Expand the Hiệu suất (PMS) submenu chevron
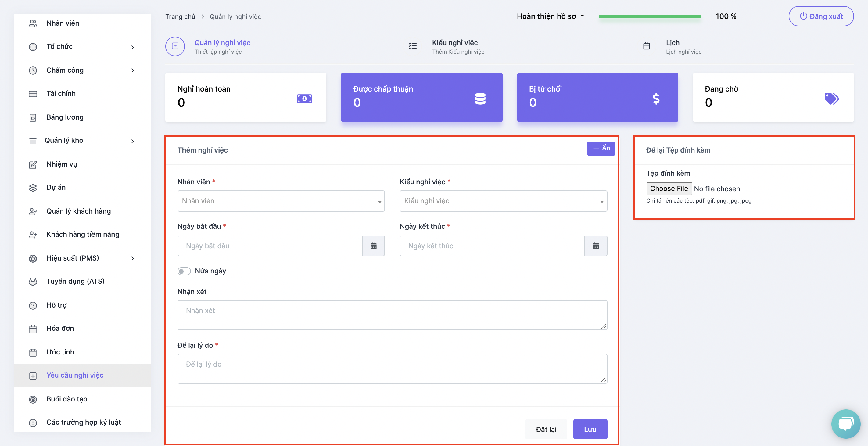Viewport: 868px width, 446px height. (132, 258)
